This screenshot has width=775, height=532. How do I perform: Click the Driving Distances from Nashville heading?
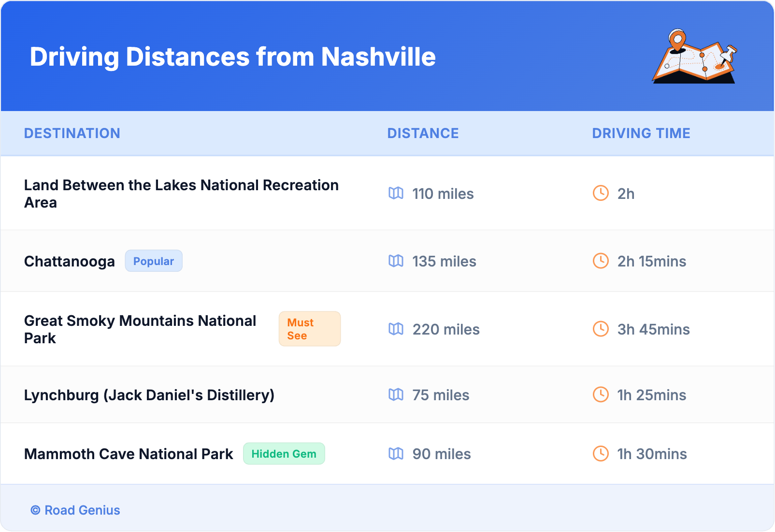pos(232,57)
